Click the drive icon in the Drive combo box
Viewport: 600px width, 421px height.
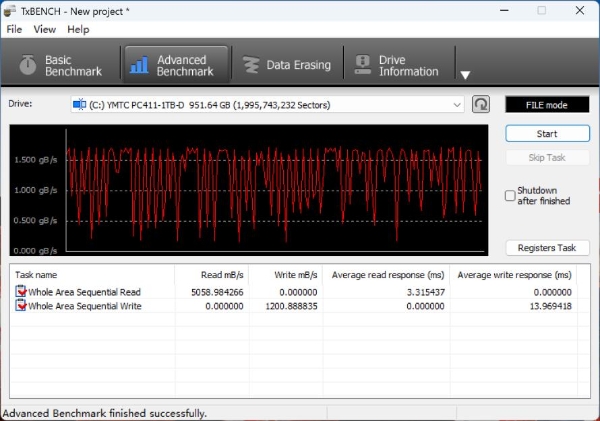tap(80, 104)
